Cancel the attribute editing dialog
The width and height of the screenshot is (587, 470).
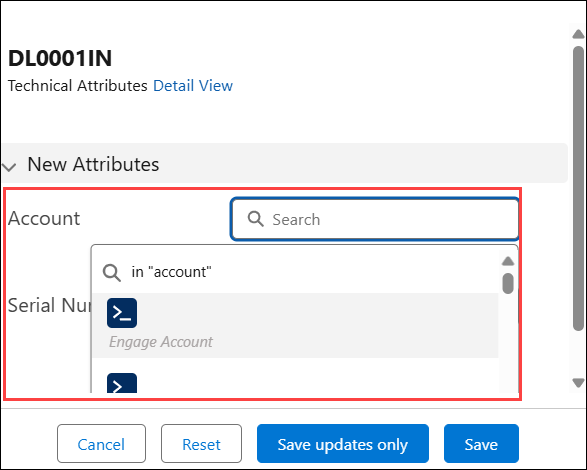(x=101, y=444)
